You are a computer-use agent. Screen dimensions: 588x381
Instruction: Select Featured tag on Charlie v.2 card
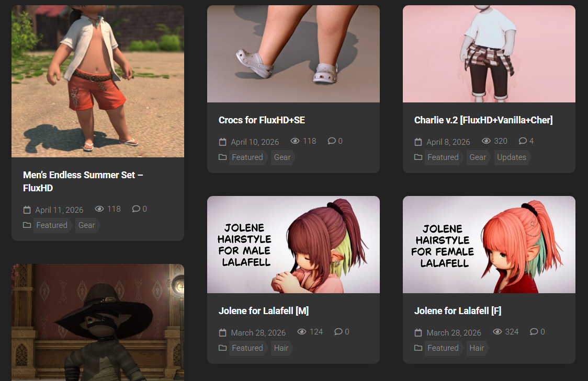pos(443,157)
